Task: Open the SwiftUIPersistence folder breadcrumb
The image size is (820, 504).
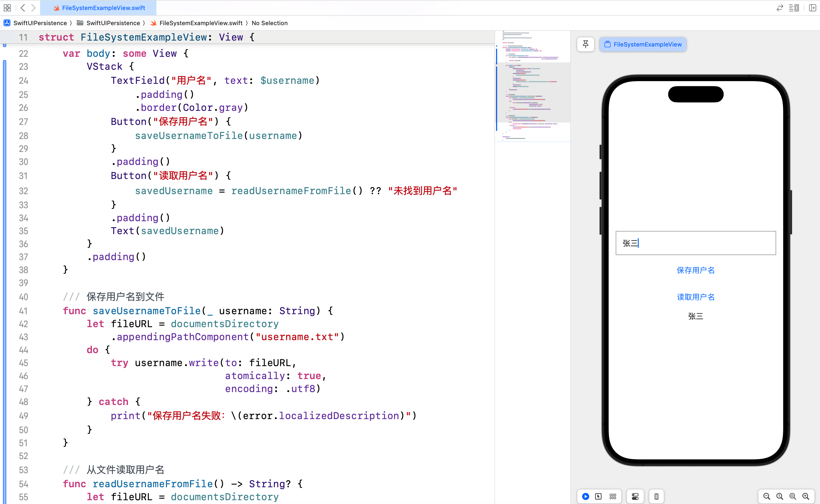Action: point(109,23)
